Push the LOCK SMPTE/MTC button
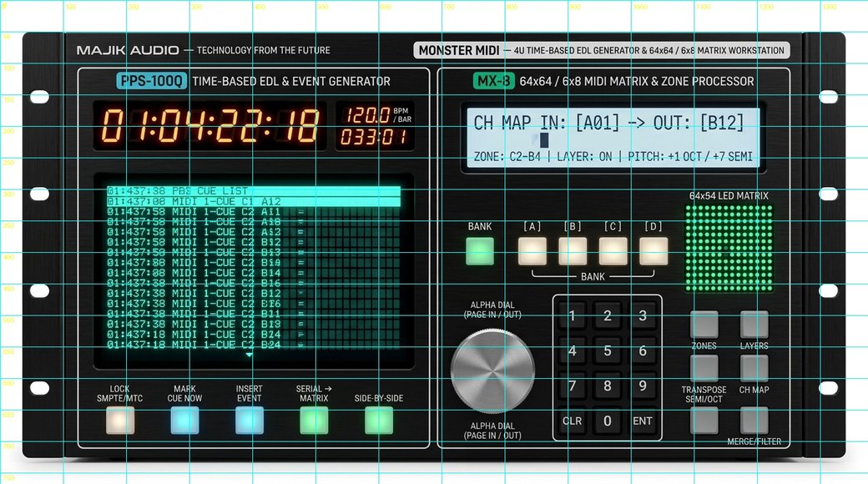Viewport: 868px width, 484px height. pos(119,421)
